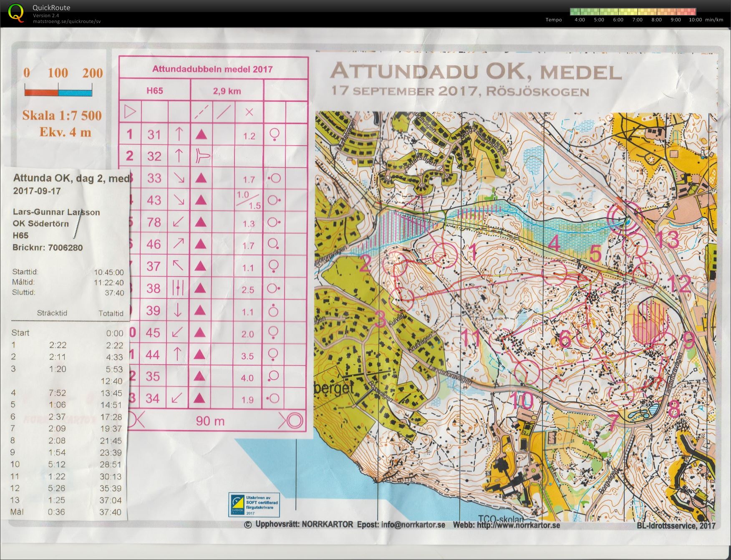This screenshot has height=560, width=731.
Task: Click the 3.5 size value for code 44
Action: pos(247,356)
